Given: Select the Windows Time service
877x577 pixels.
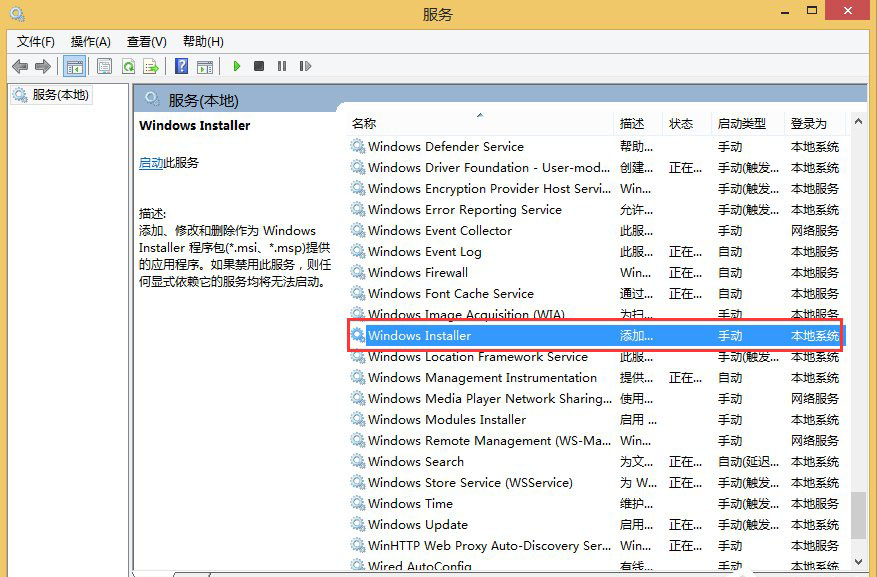Looking at the screenshot, I should [x=595, y=503].
